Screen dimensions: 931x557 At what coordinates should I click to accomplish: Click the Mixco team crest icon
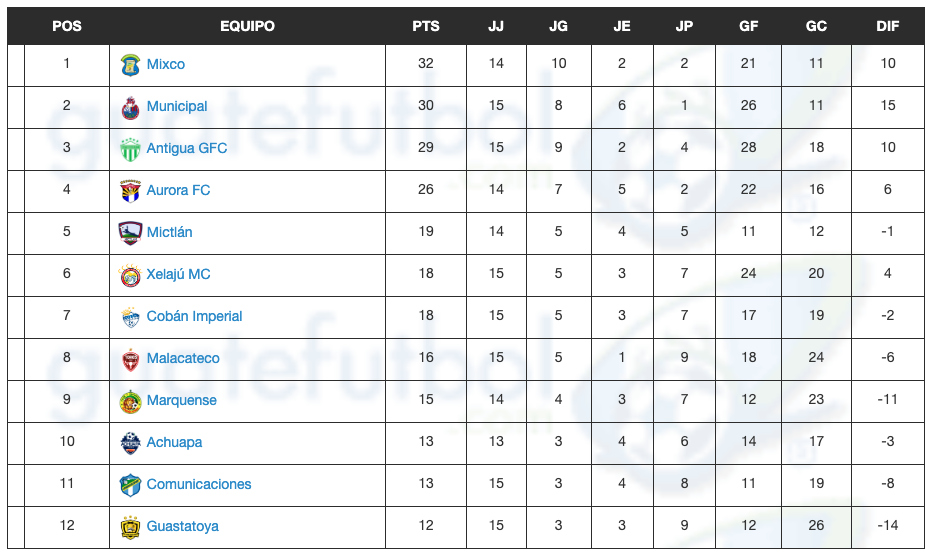(x=130, y=64)
